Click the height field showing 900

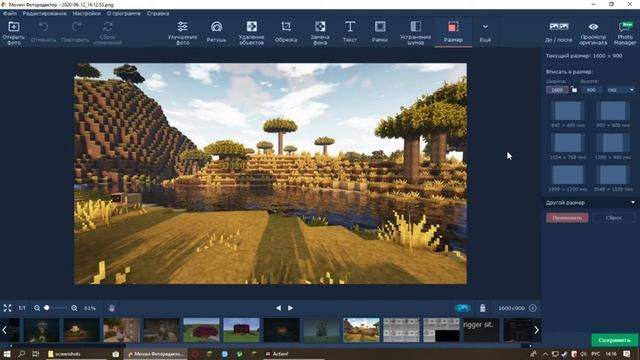point(591,90)
